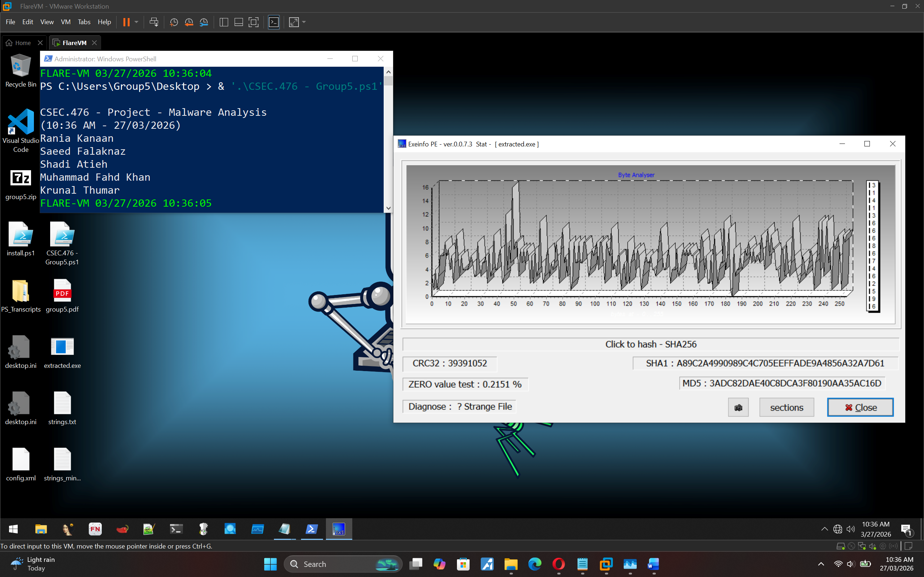Screen dimensions: 924x577
Task: Switch to the Home tab
Action: point(19,43)
